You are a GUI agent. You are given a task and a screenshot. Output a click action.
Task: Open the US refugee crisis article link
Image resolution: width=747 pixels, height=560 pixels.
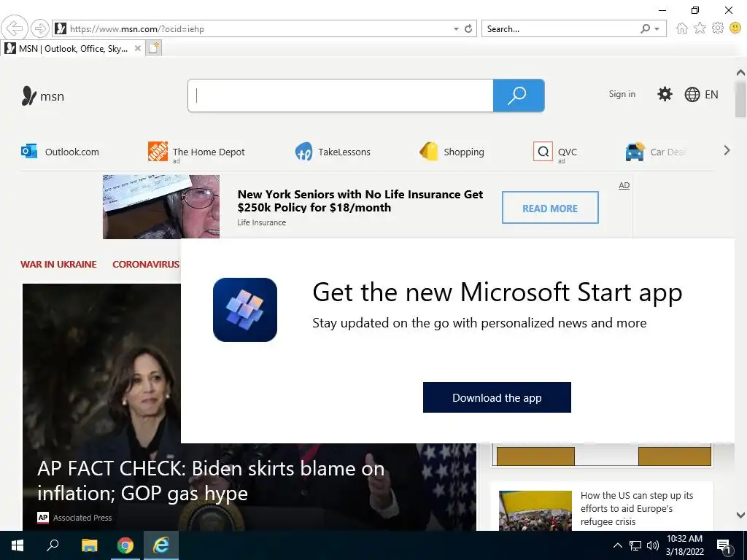[x=636, y=508]
